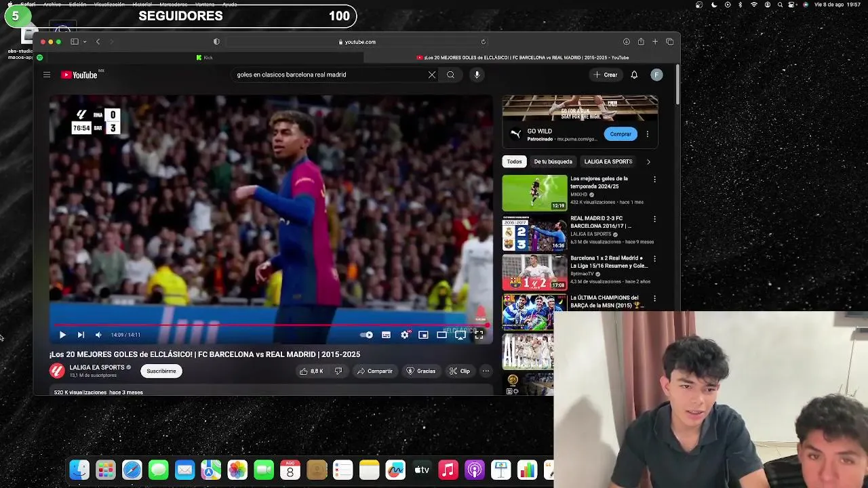Toggle the autoplay switch
Viewport: 868px width, 488px height.
click(x=366, y=335)
